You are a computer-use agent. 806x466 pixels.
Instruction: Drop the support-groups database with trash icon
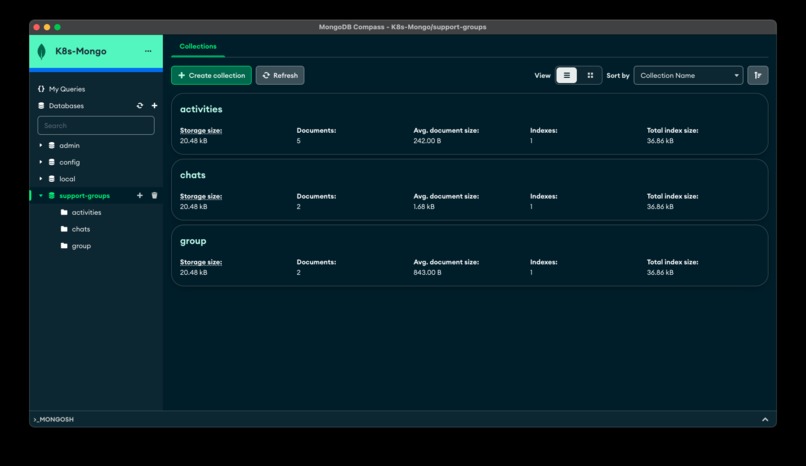coord(154,195)
